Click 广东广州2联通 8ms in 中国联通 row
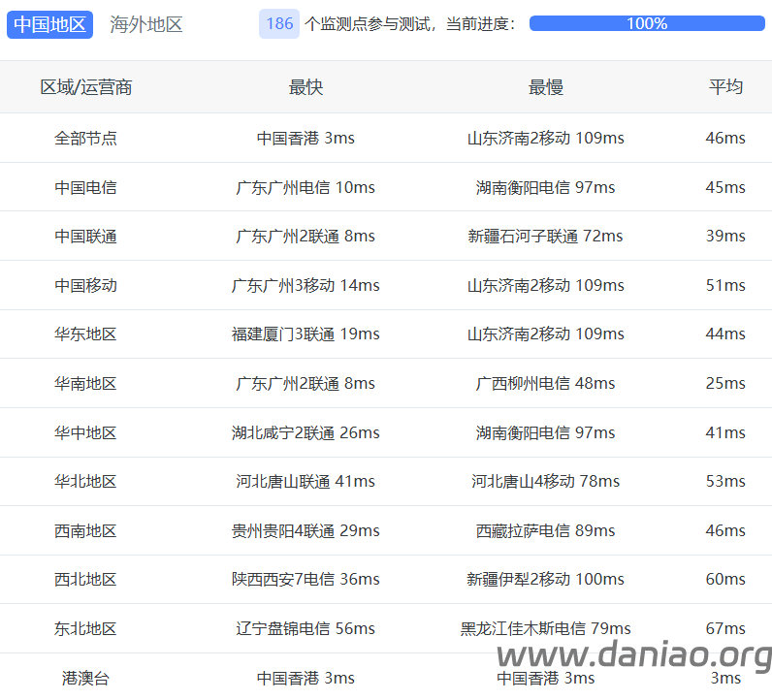Viewport: 772px width, 700px height. click(306, 236)
